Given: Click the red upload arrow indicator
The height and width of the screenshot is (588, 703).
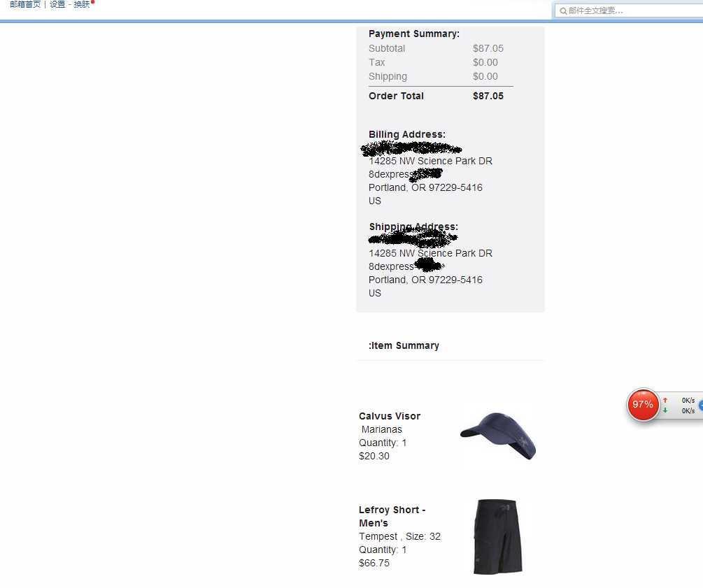Looking at the screenshot, I should (665, 400).
